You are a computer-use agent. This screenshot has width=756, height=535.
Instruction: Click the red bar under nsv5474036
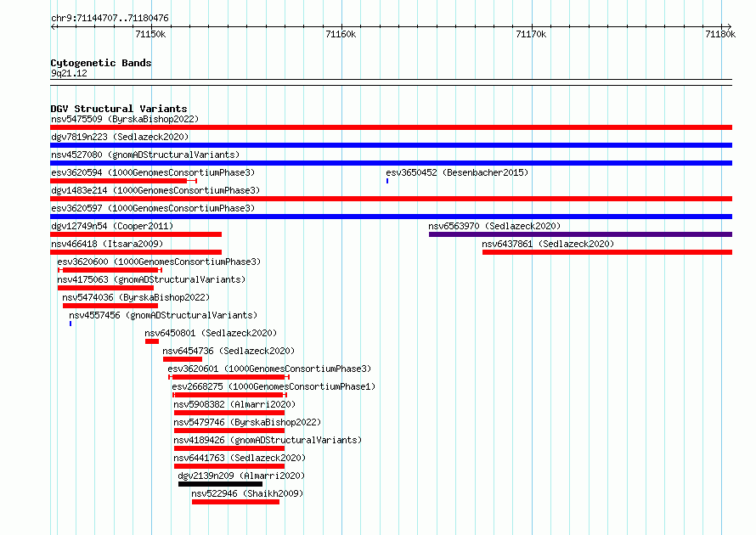[110, 306]
